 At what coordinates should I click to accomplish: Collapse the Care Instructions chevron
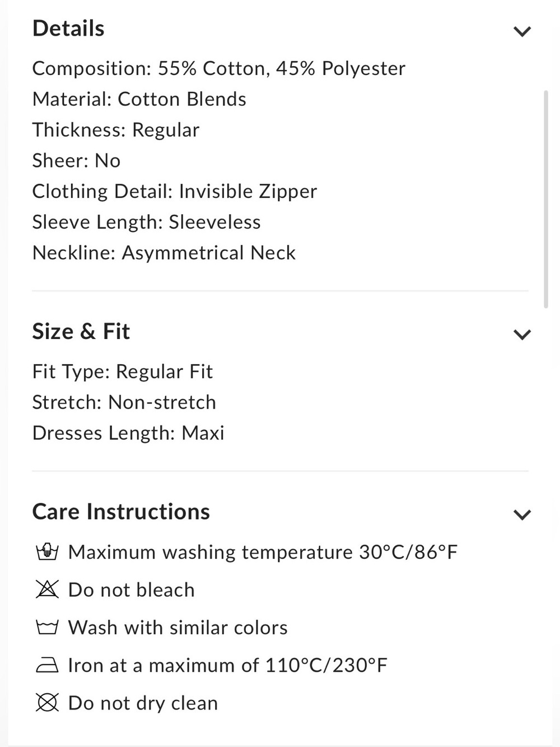click(522, 514)
